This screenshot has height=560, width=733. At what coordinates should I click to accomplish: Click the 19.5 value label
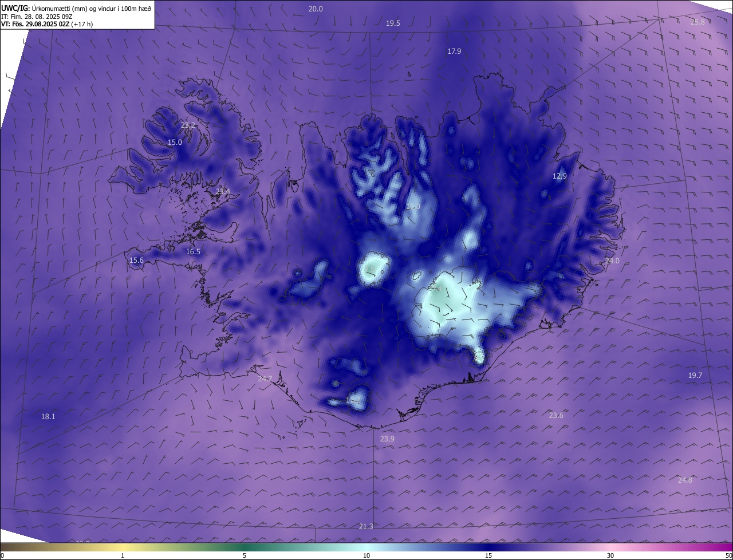pyautogui.click(x=393, y=23)
